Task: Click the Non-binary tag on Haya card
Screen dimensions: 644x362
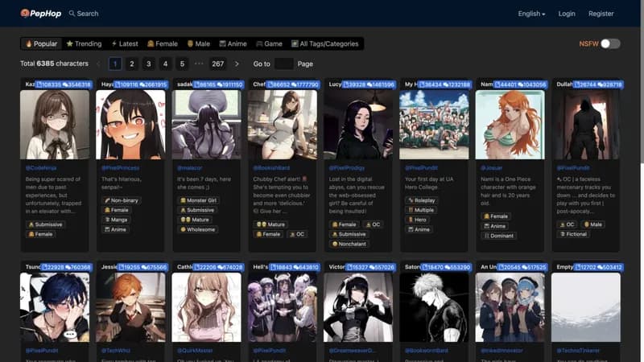Action: (122, 200)
